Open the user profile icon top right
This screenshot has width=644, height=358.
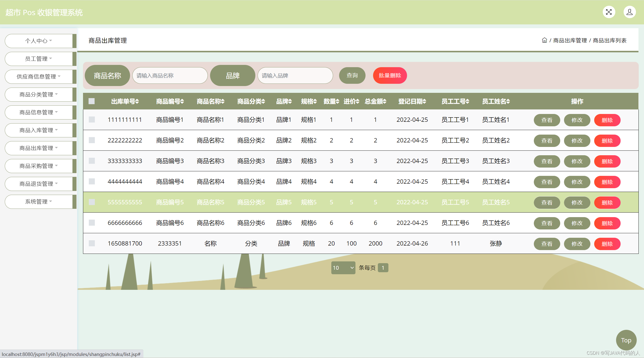point(629,12)
